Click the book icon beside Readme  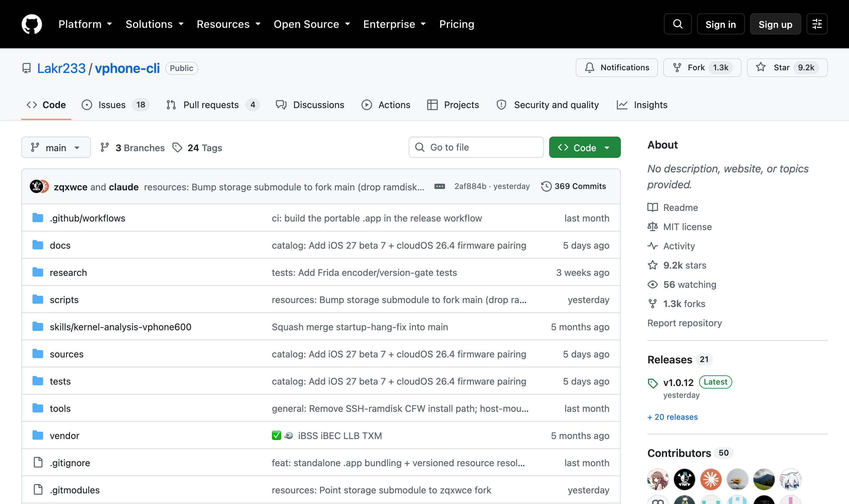coord(652,208)
